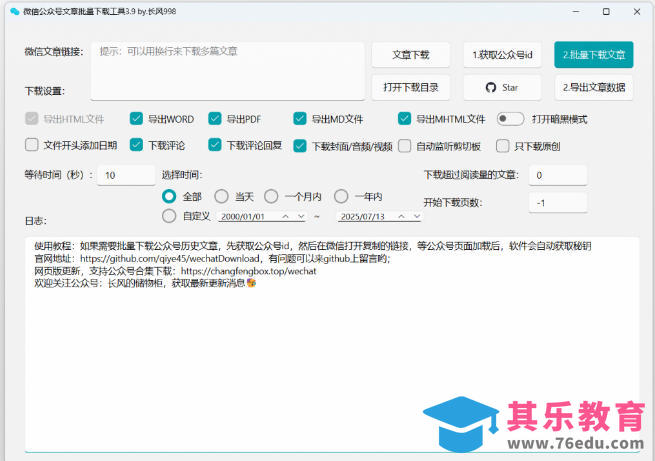Close the download tool window

(x=637, y=12)
